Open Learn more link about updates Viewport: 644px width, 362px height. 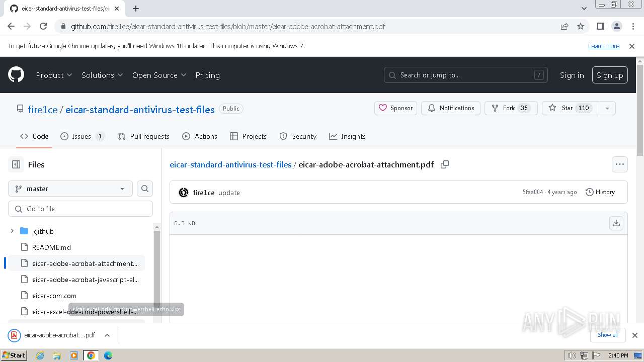(604, 46)
